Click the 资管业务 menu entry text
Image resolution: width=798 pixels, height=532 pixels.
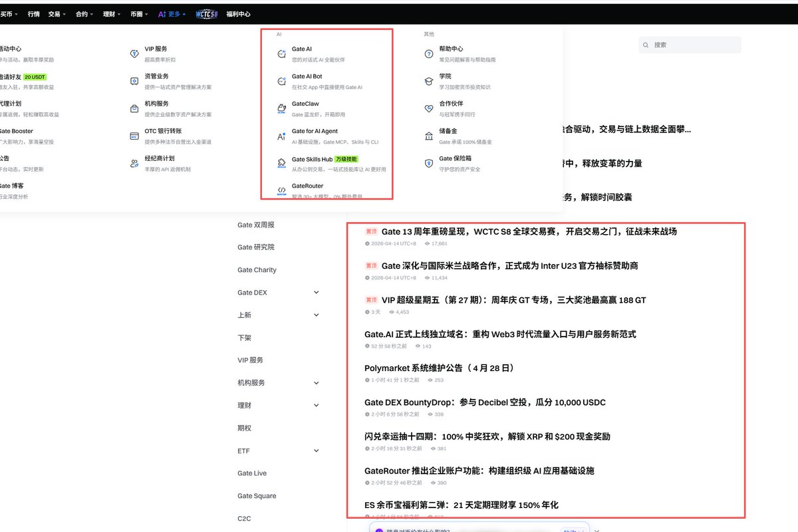click(157, 76)
